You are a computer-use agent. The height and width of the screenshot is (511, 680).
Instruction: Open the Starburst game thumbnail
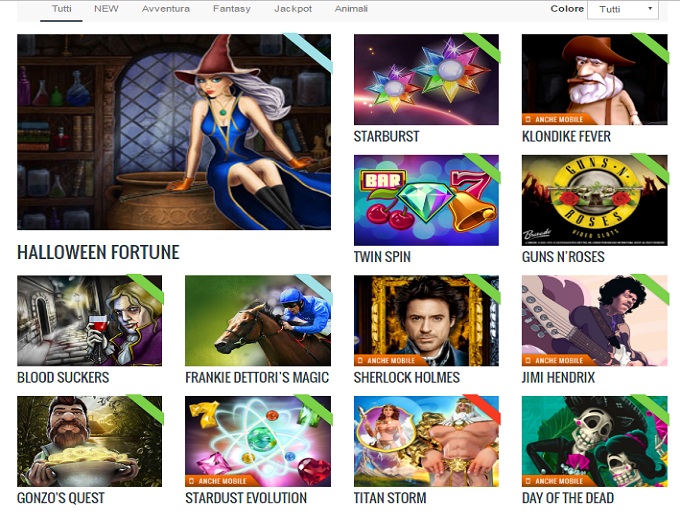click(426, 79)
